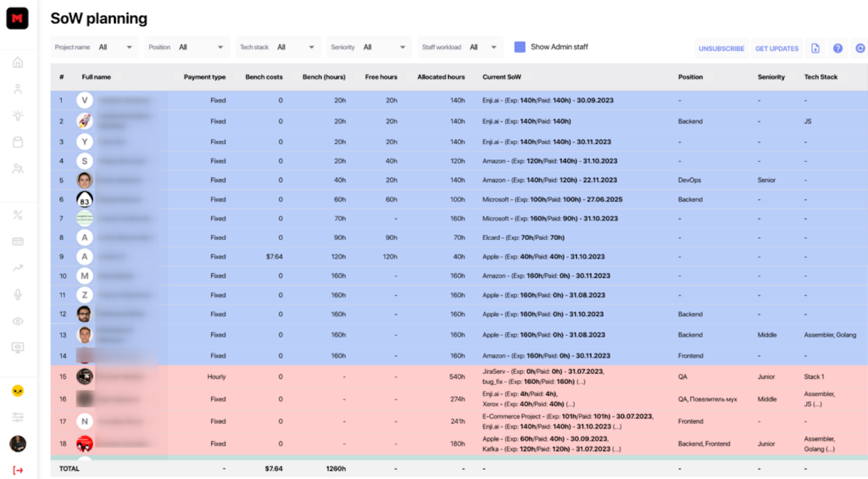The height and width of the screenshot is (479, 868).
Task: Open the monitor screen icon in sidebar
Action: click(x=18, y=348)
